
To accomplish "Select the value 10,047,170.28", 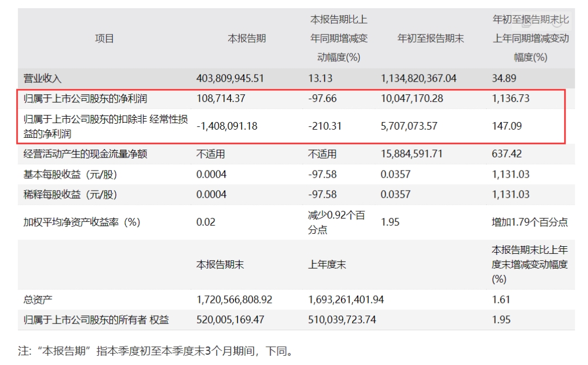I will point(412,99).
